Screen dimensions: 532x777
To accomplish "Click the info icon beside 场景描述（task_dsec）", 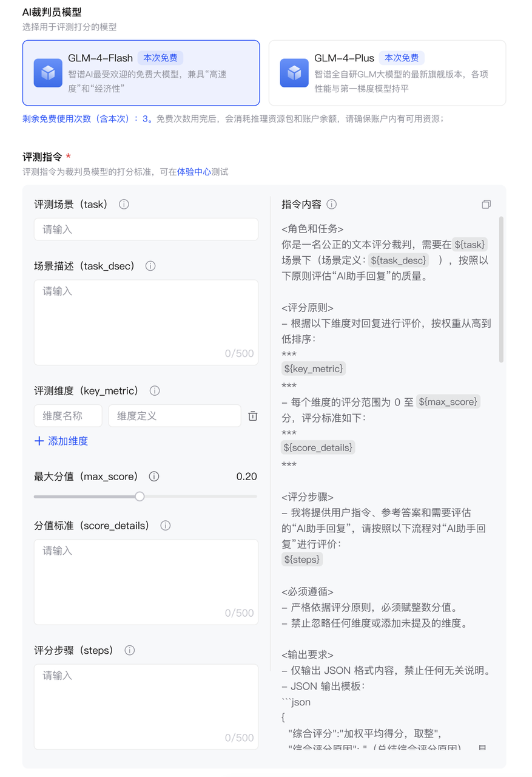I will [x=150, y=266].
